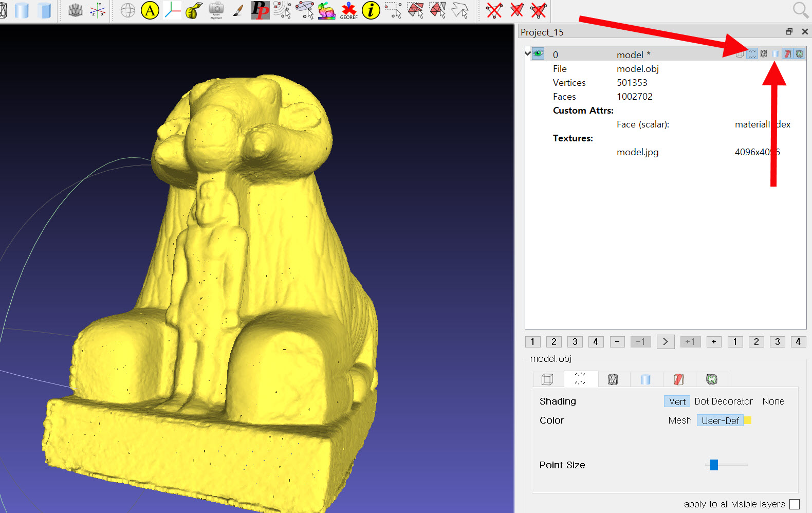Set Color to Mesh
812x513 pixels.
(680, 420)
